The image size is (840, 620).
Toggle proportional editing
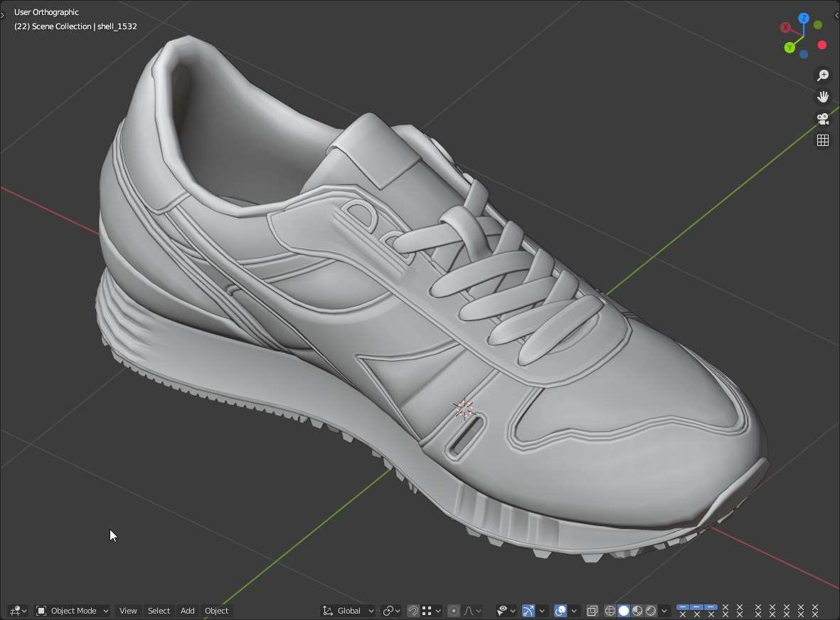pyautogui.click(x=454, y=611)
